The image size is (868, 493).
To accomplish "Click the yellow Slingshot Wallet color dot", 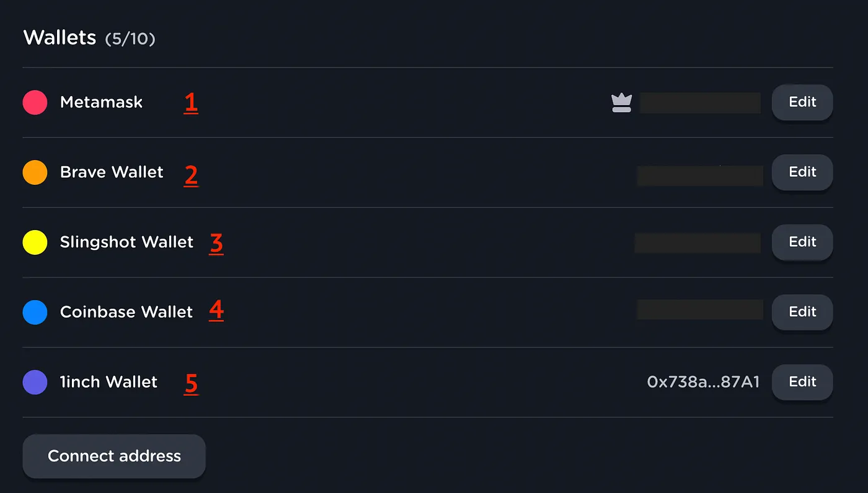I will pos(35,242).
